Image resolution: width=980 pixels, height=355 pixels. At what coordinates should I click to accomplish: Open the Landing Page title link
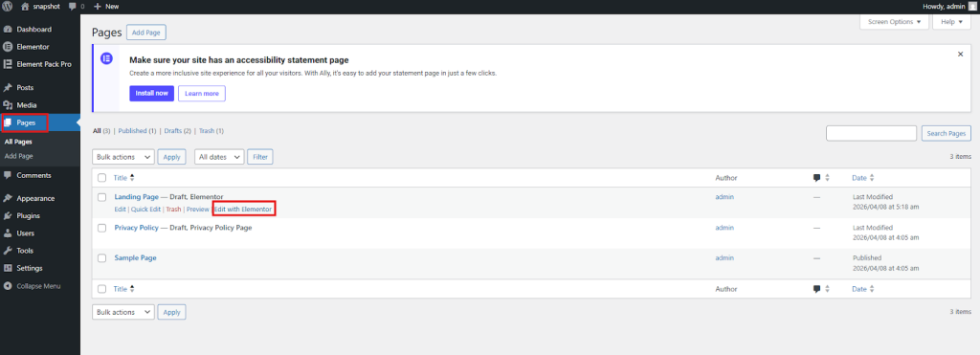click(136, 197)
